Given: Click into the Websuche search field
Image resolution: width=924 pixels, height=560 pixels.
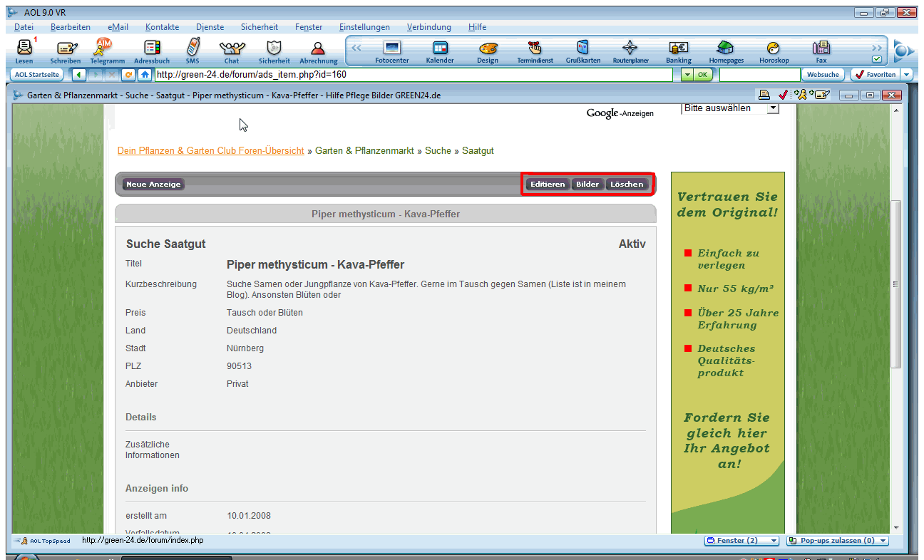Looking at the screenshot, I should tap(759, 75).
